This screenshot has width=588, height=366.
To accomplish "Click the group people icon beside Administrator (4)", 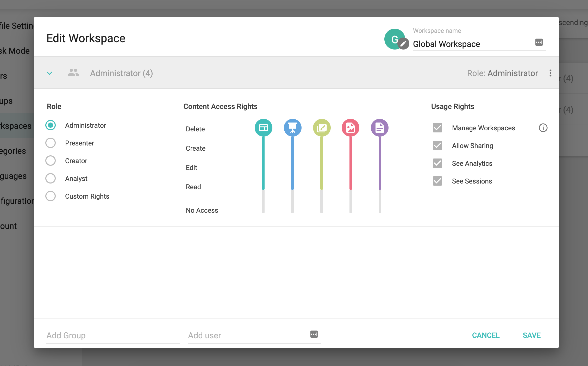I will tap(73, 73).
